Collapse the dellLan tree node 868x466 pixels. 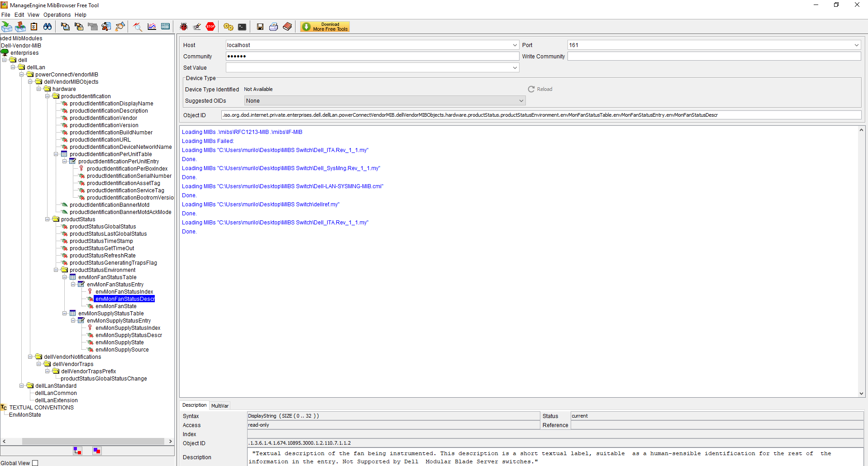tap(13, 67)
